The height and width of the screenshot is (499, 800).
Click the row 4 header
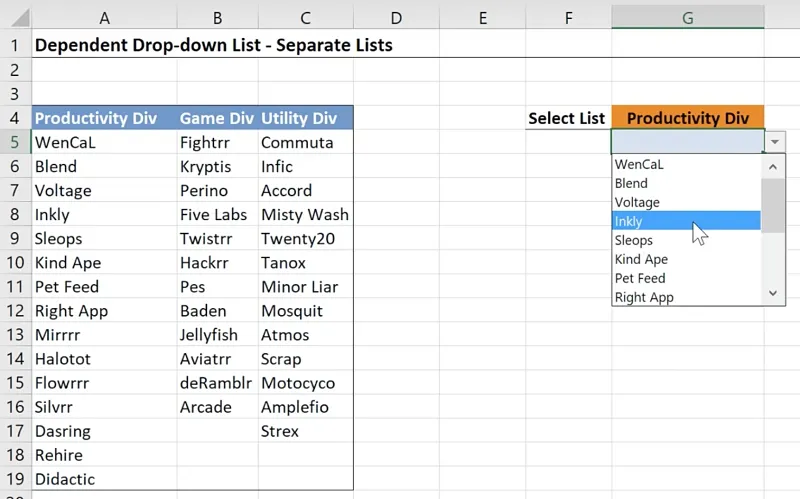pyautogui.click(x=14, y=118)
